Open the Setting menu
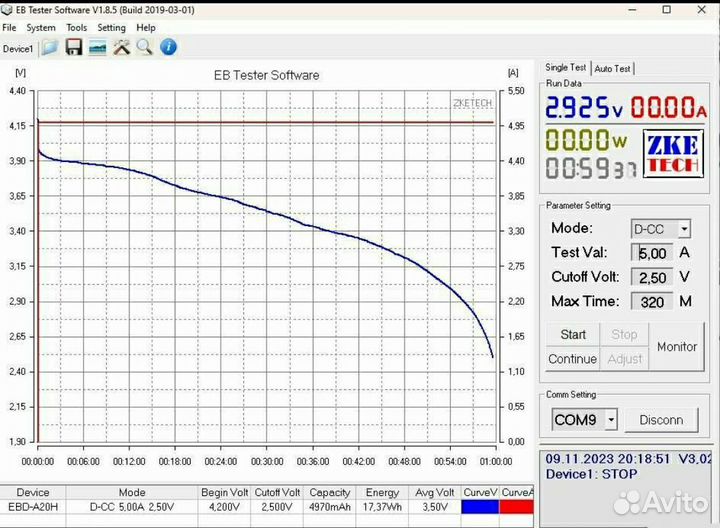720x528 pixels. tap(111, 28)
